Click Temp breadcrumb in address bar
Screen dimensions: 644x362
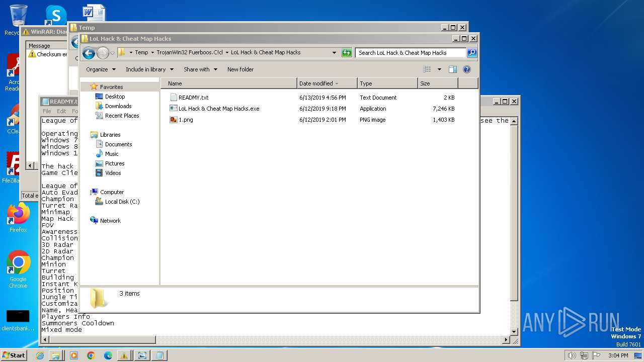pos(141,52)
